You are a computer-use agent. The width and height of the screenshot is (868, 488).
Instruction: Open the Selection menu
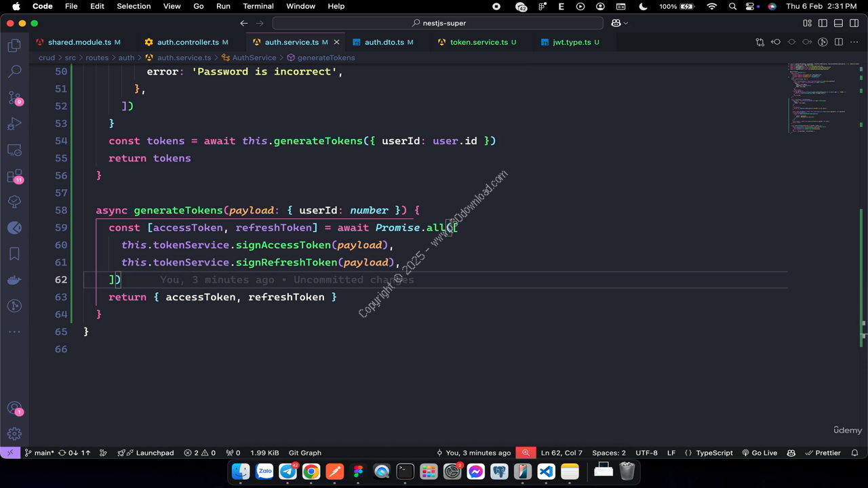(134, 6)
